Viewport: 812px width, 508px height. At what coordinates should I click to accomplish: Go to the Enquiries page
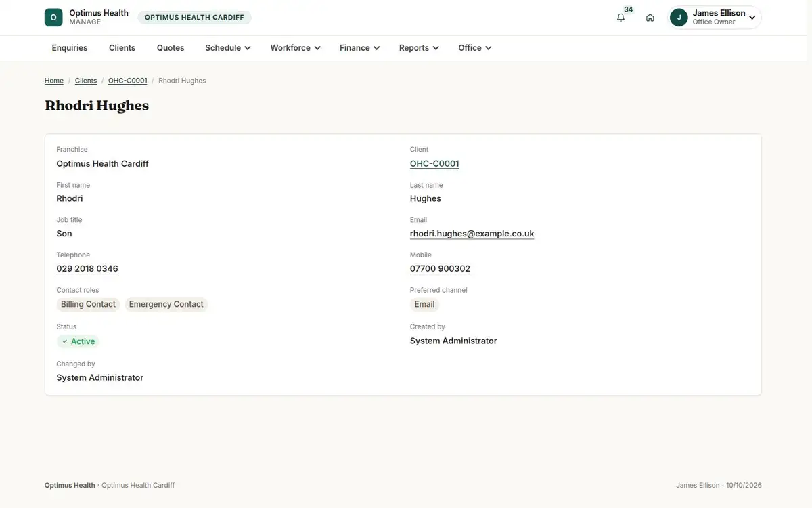[70, 48]
